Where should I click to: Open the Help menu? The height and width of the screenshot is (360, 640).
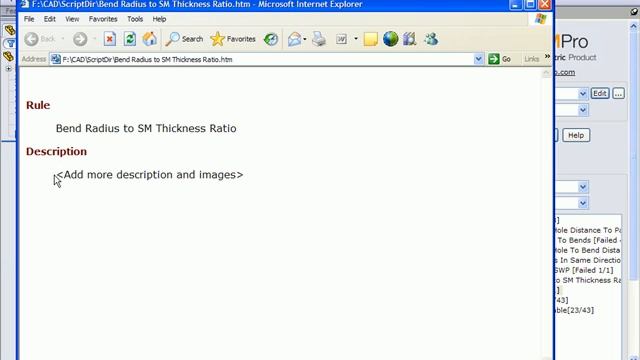(159, 19)
